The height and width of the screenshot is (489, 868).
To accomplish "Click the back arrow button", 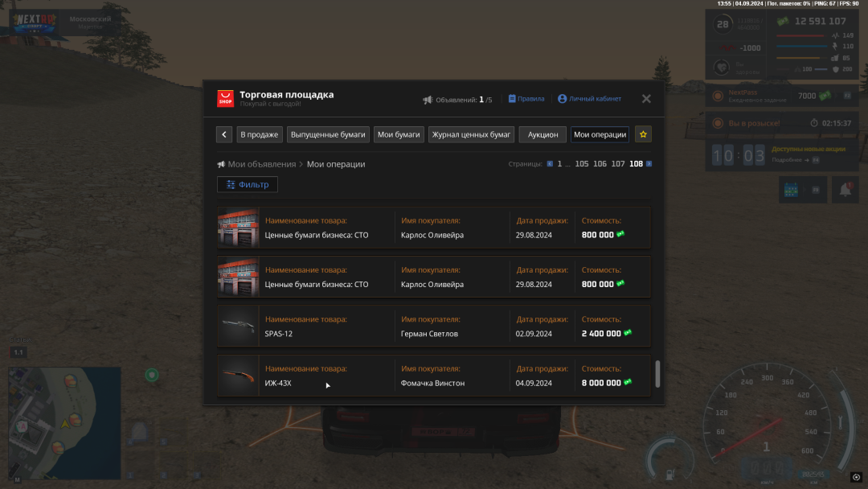I will pyautogui.click(x=224, y=134).
